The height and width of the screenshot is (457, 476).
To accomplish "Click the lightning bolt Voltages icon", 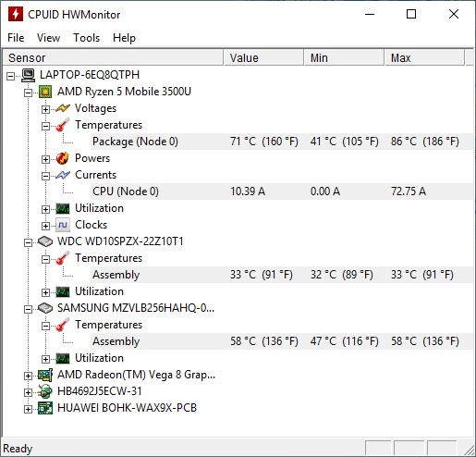I will coord(63,108).
